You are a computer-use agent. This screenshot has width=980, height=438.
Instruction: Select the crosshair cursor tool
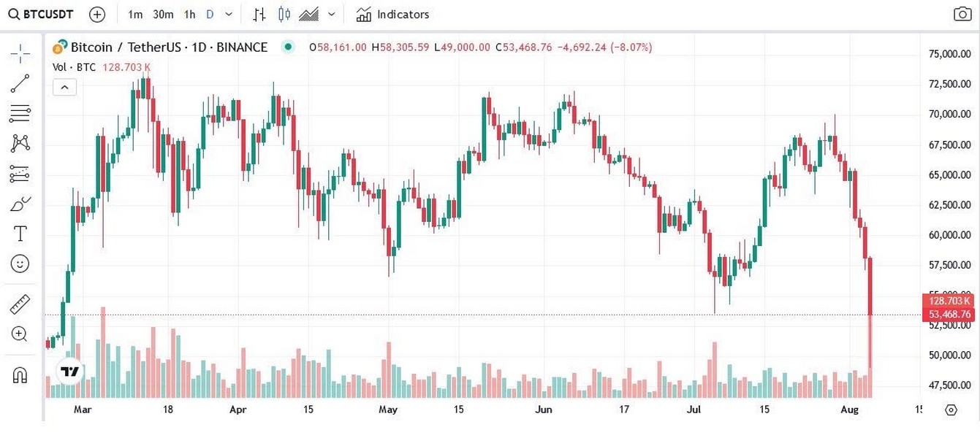[x=20, y=52]
